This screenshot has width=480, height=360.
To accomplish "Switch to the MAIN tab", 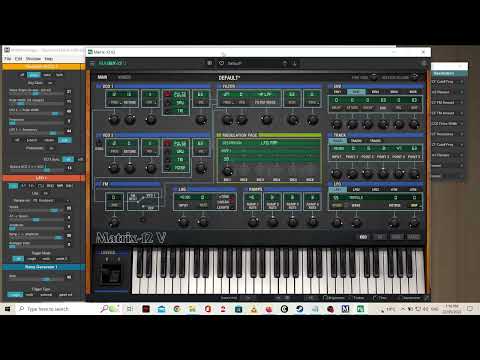I will pos(102,77).
